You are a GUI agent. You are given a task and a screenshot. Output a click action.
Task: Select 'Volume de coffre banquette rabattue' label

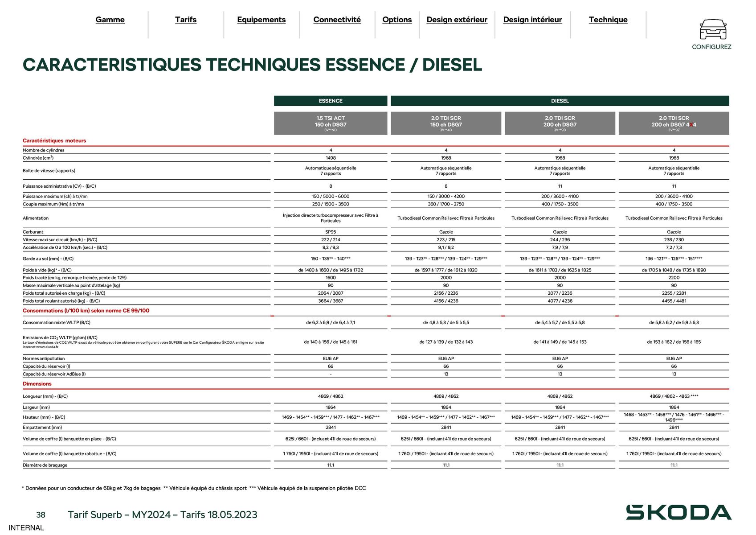pos(69,454)
